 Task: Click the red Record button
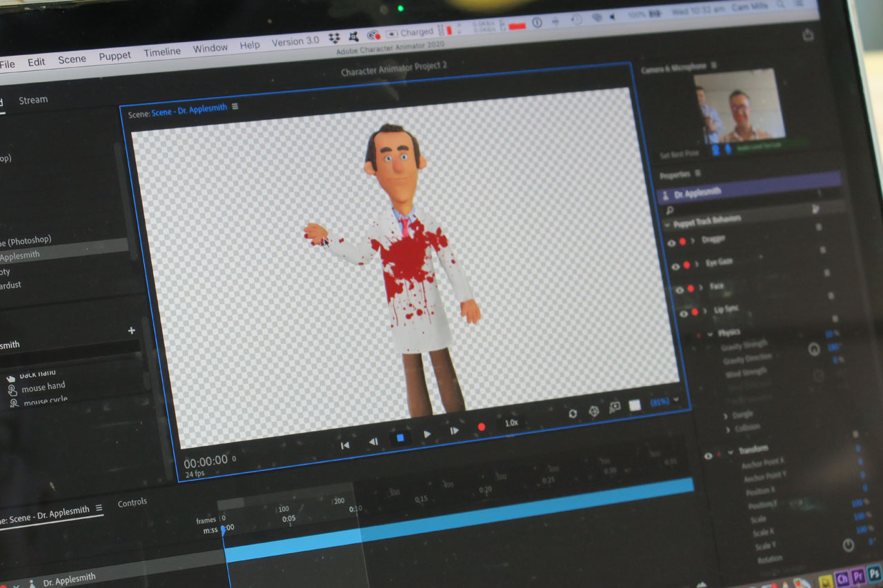click(481, 427)
